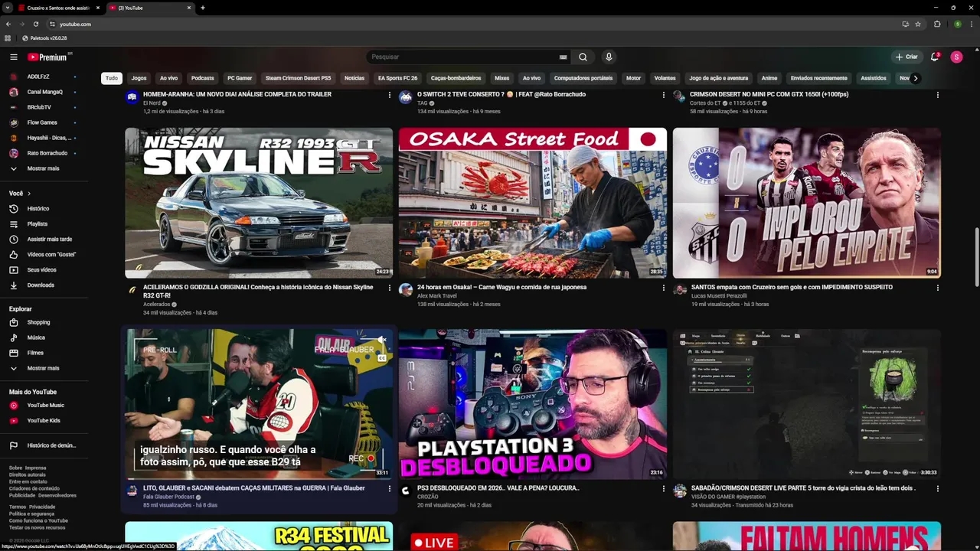The height and width of the screenshot is (551, 980).
Task: Open the Nissan Skyline video thumbnail
Action: 259,203
